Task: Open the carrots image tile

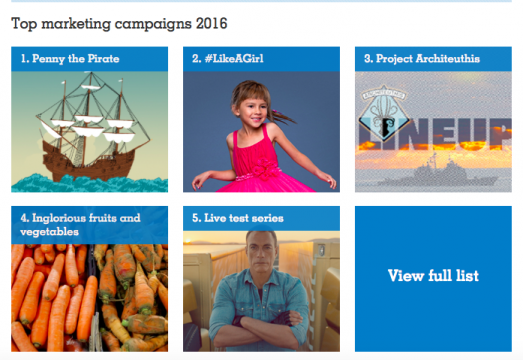Action: click(89, 298)
